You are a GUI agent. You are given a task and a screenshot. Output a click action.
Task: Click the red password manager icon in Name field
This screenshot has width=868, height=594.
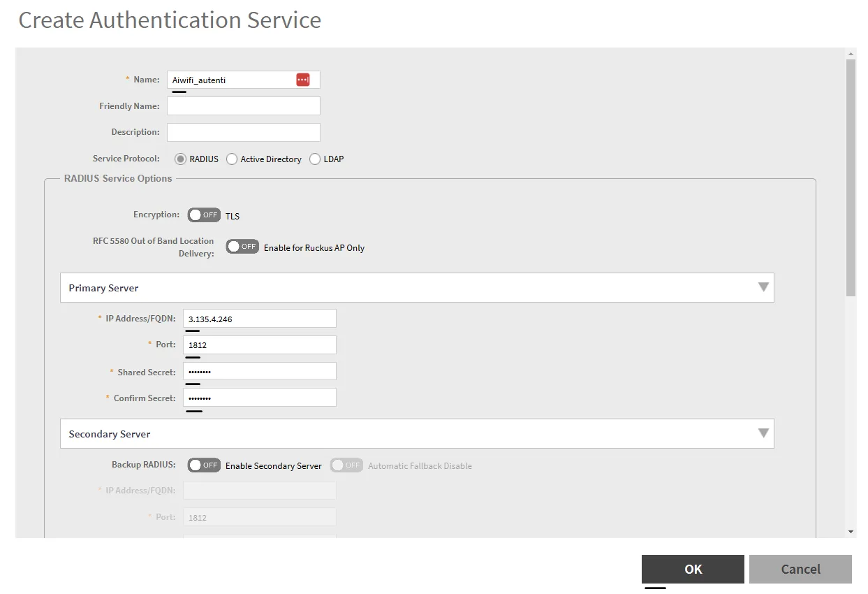[x=302, y=80]
